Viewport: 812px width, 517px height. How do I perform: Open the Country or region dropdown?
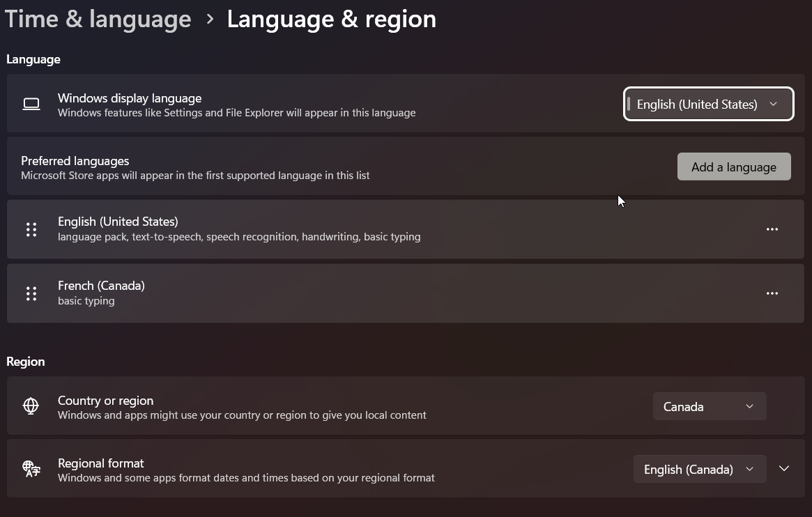tap(708, 406)
